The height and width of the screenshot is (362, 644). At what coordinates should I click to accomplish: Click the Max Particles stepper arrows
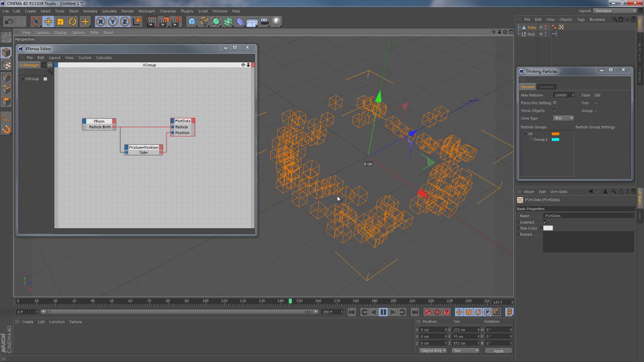573,95
